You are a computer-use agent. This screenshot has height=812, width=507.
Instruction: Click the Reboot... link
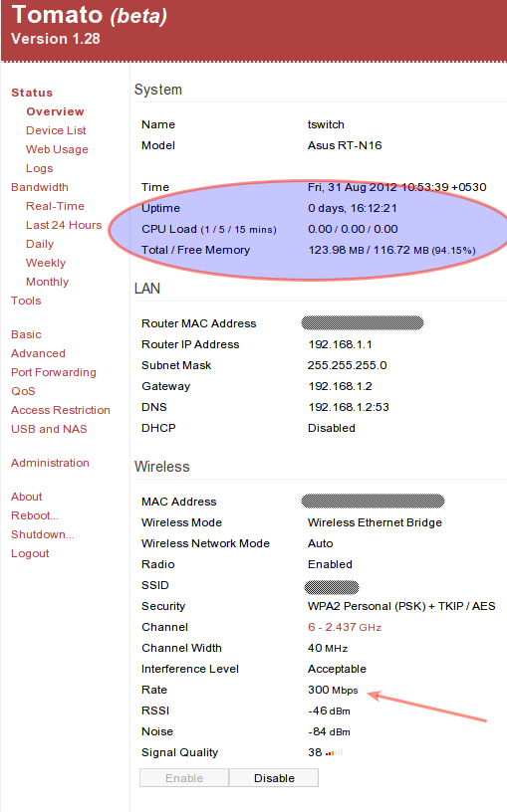35,515
